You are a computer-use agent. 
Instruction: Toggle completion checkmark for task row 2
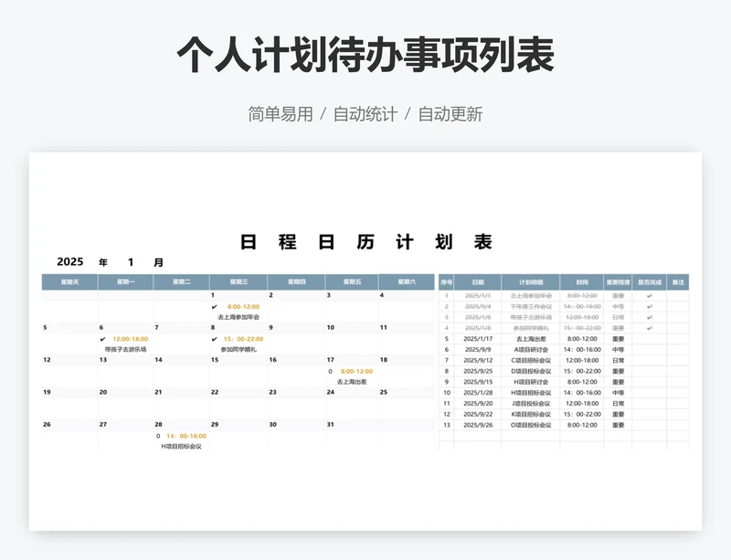pos(649,307)
